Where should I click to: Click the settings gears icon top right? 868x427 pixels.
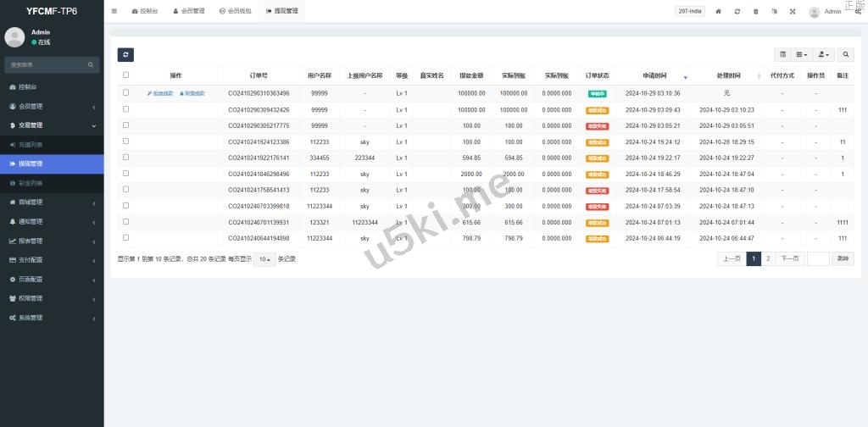pyautogui.click(x=857, y=12)
